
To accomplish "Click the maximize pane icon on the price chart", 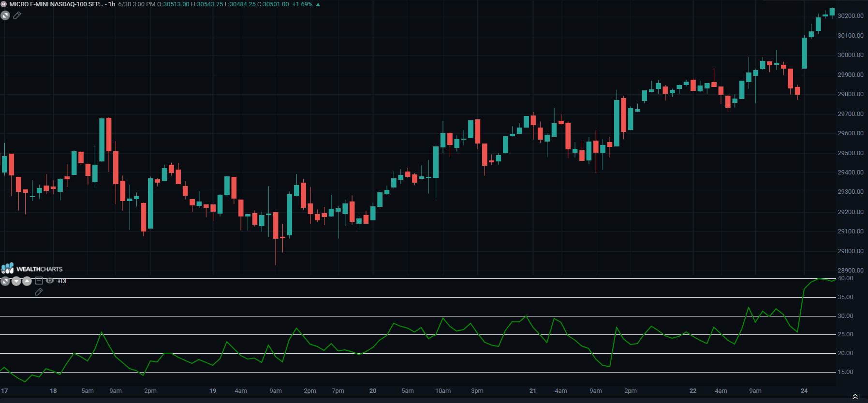I will (5, 15).
